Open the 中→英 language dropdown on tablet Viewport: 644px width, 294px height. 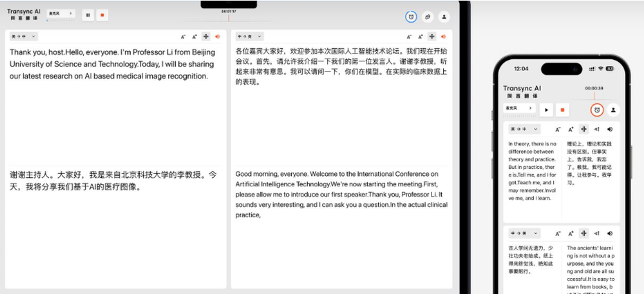click(x=249, y=37)
